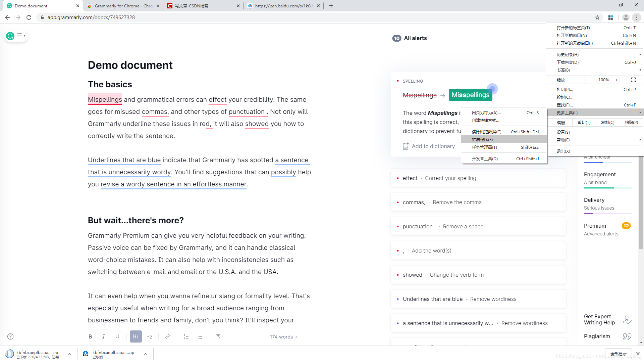Expand 历史记录(H) submenu
Viewport: 644px width, 362px height.
point(595,54)
